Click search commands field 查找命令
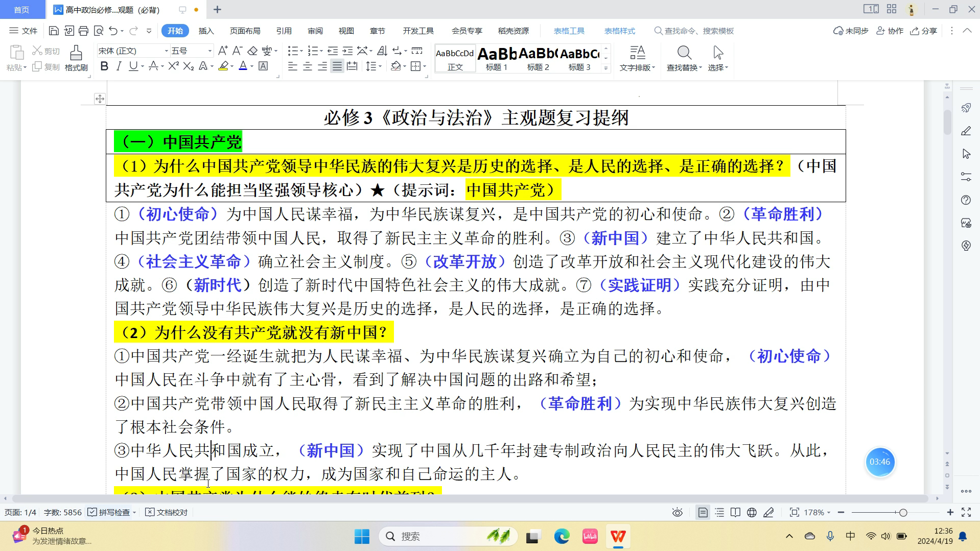 tap(694, 31)
